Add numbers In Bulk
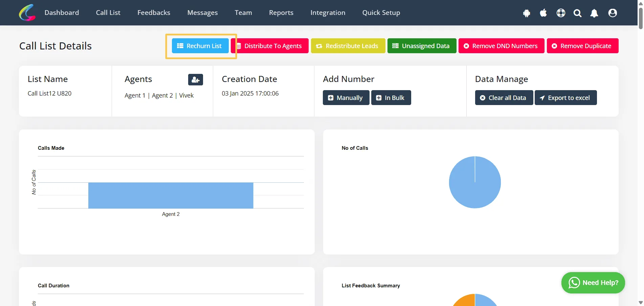The height and width of the screenshot is (306, 644). tap(391, 98)
